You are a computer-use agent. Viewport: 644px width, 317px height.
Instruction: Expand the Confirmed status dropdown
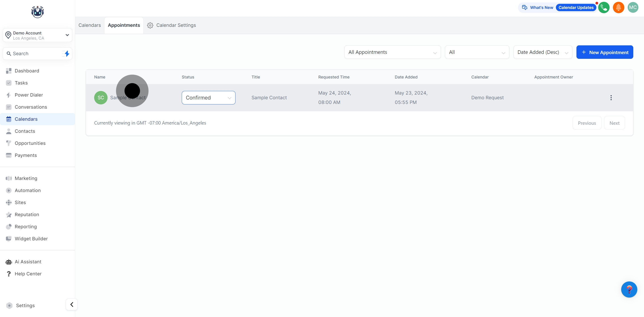208,98
